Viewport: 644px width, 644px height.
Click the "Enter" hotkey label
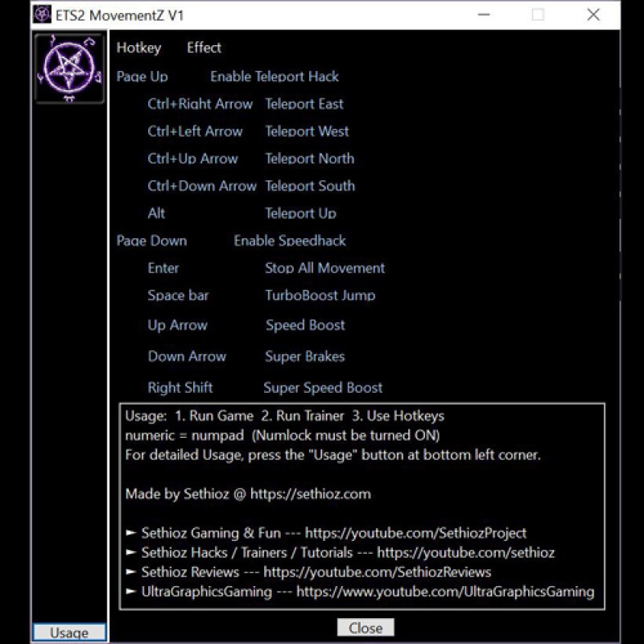(x=163, y=268)
